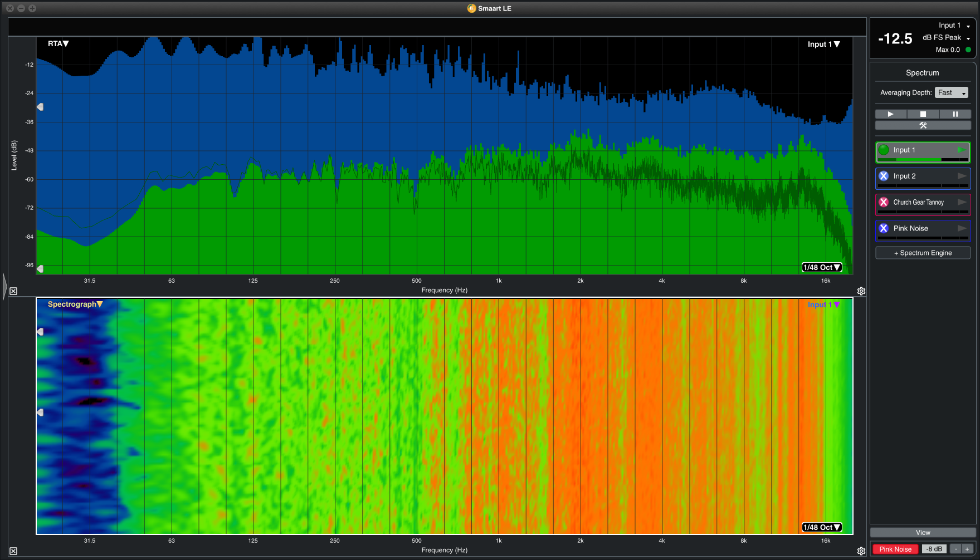This screenshot has width=980, height=560.
Task: Open the Averaging Depth Fast dropdown
Action: click(x=952, y=92)
